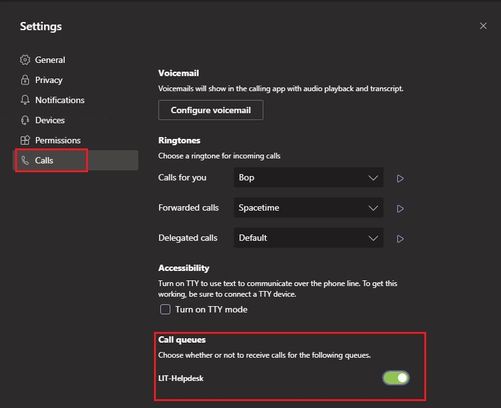Click the Ringtones section heading
501x408 pixels.
coord(179,141)
